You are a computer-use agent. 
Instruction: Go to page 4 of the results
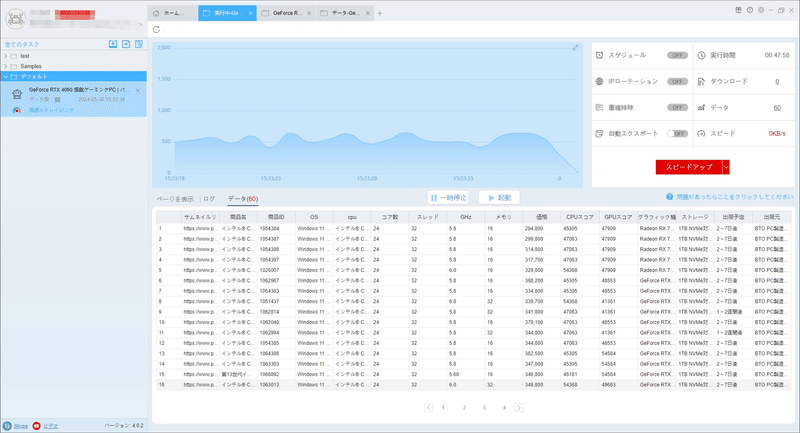point(504,407)
